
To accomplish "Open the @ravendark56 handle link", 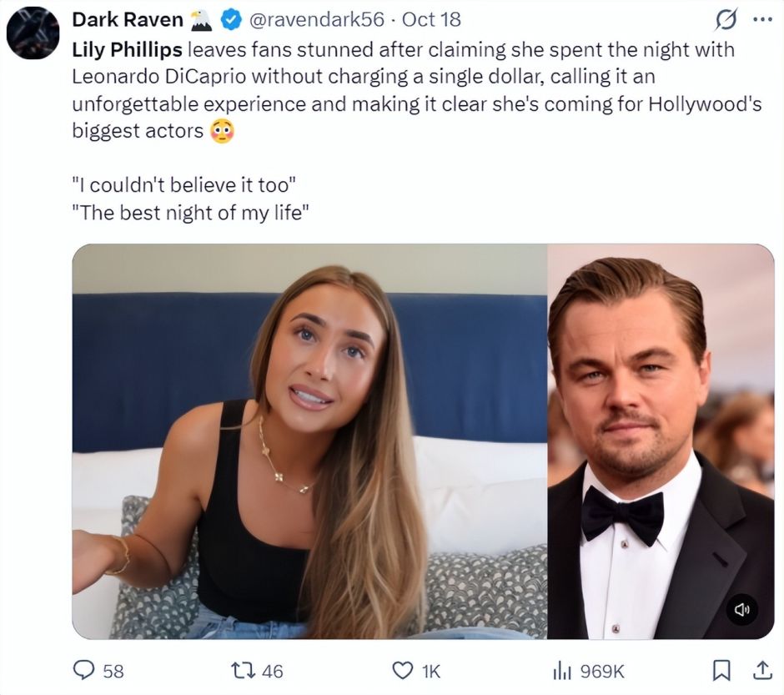I will point(316,19).
